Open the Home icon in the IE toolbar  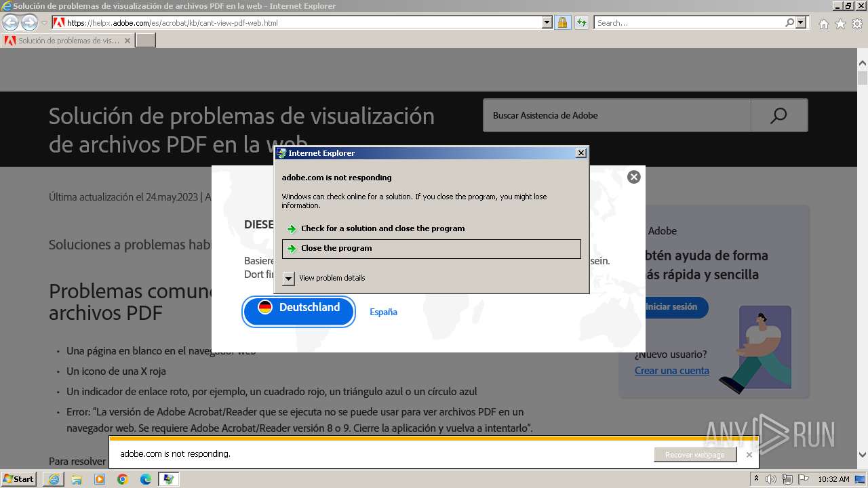[x=823, y=24]
